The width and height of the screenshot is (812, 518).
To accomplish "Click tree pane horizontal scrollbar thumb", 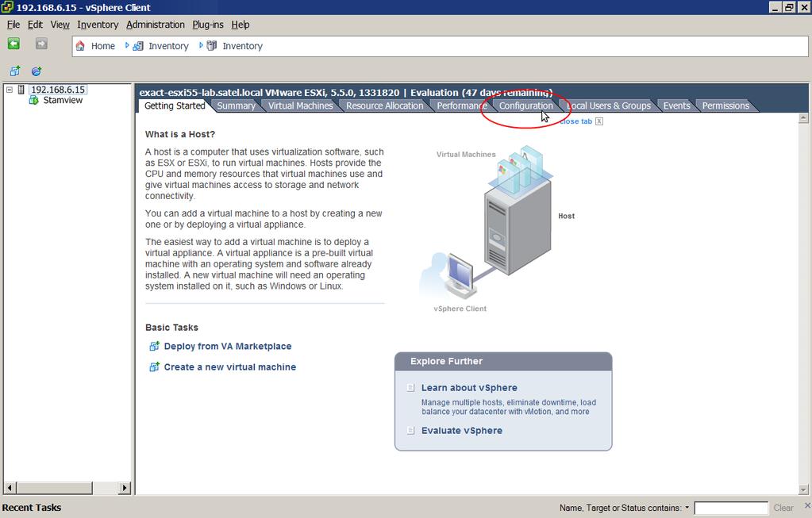I will point(55,488).
